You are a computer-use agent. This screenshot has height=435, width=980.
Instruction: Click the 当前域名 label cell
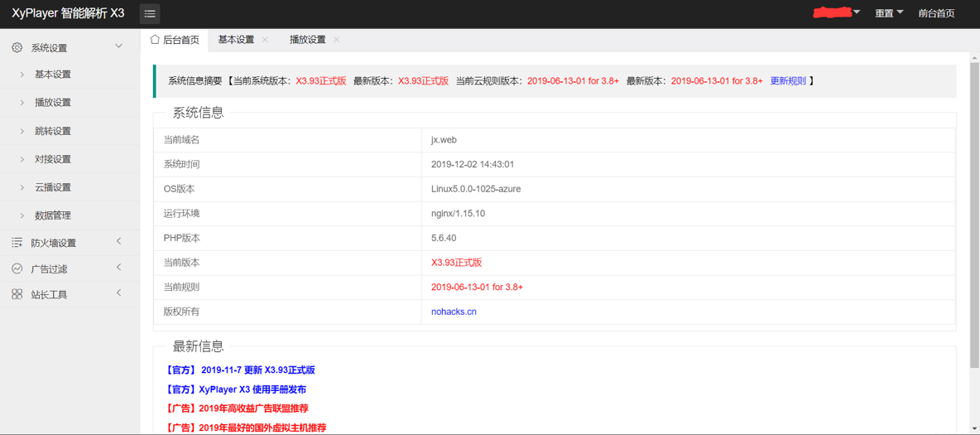click(x=287, y=140)
